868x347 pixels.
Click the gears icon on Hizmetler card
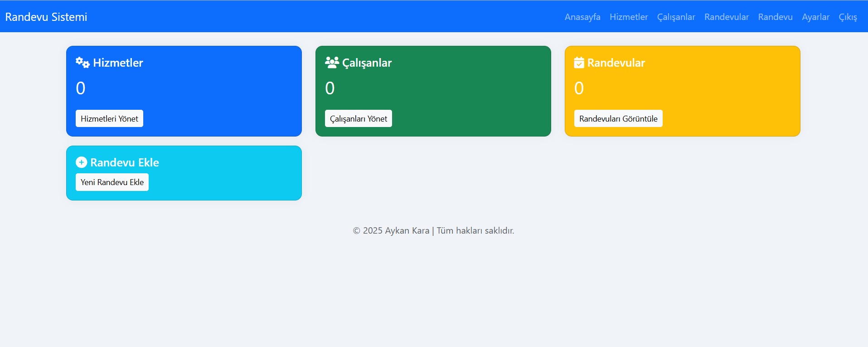(x=82, y=63)
